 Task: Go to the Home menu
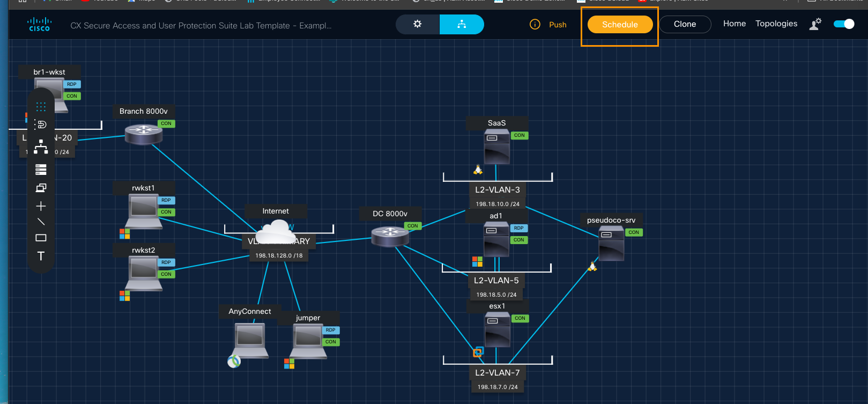tap(734, 24)
